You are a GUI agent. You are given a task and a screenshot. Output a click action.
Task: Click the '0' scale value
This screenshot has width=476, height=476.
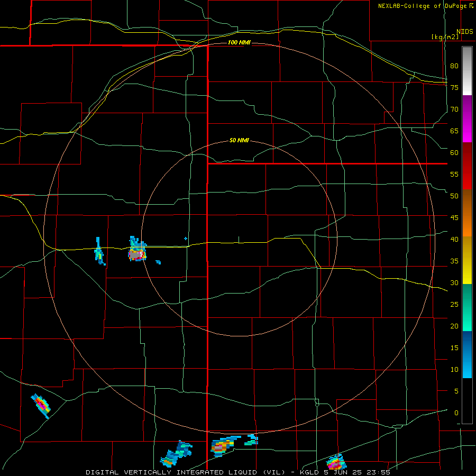(456, 413)
